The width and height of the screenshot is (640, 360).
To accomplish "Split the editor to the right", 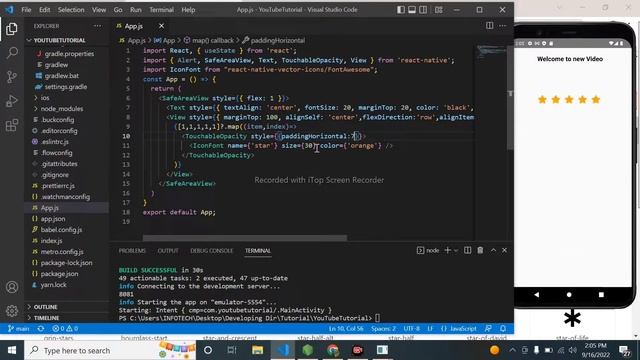I will click(x=489, y=26).
